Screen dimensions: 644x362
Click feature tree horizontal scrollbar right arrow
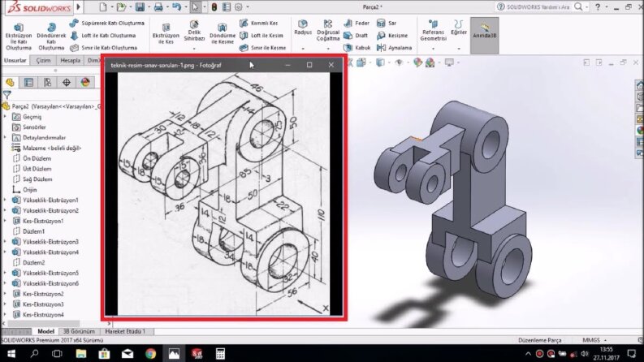click(109, 323)
